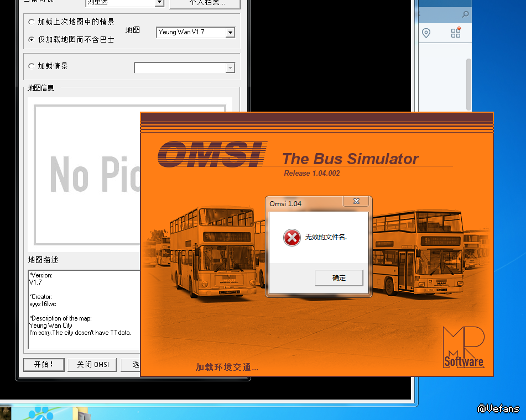526x420 pixels.
Task: Click the Omsi 1.04 dialog title
Action: click(x=285, y=203)
